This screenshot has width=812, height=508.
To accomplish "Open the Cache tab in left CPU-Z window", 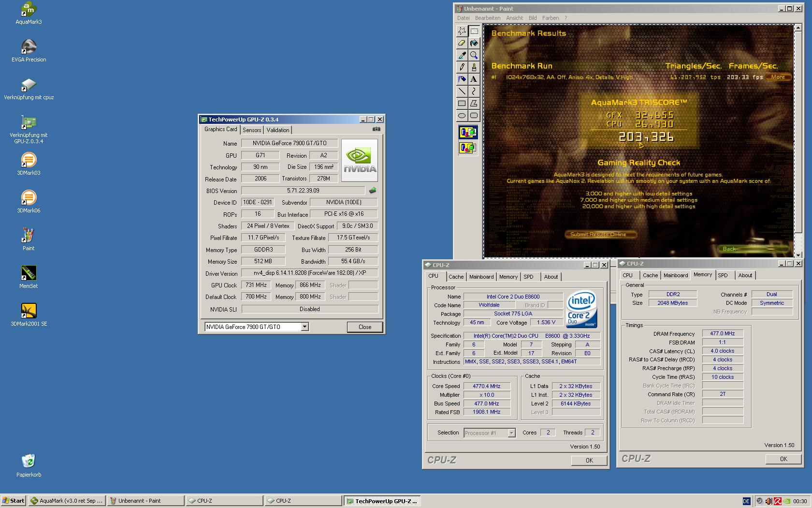I will (x=456, y=277).
